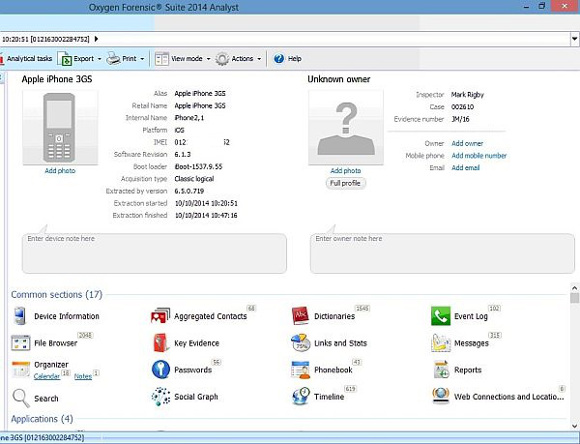Click the case number 002610

pos(462,107)
